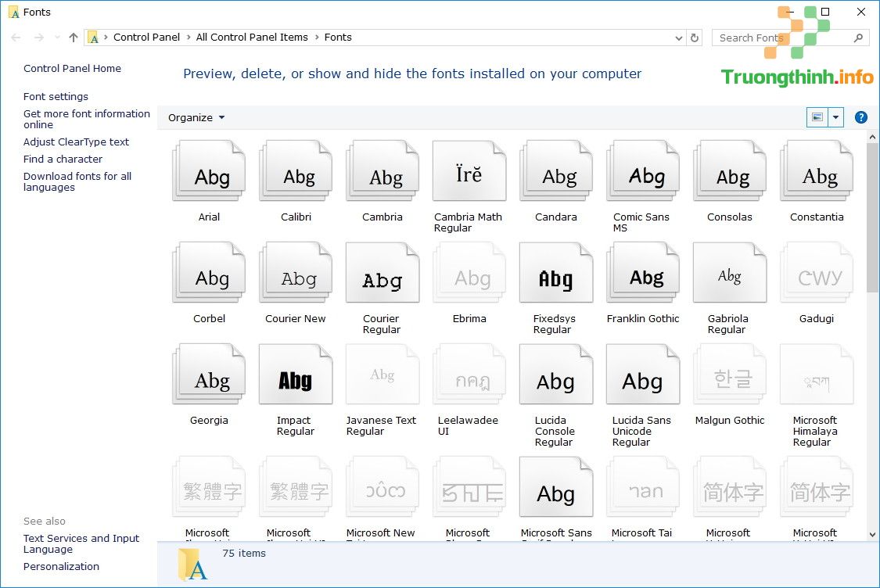Select the Consolas font icon
Viewport: 880px width, 588px height.
pos(730,171)
